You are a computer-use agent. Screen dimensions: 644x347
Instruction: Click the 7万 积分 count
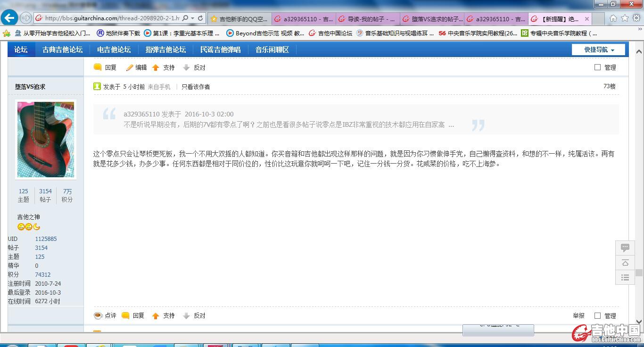point(67,191)
